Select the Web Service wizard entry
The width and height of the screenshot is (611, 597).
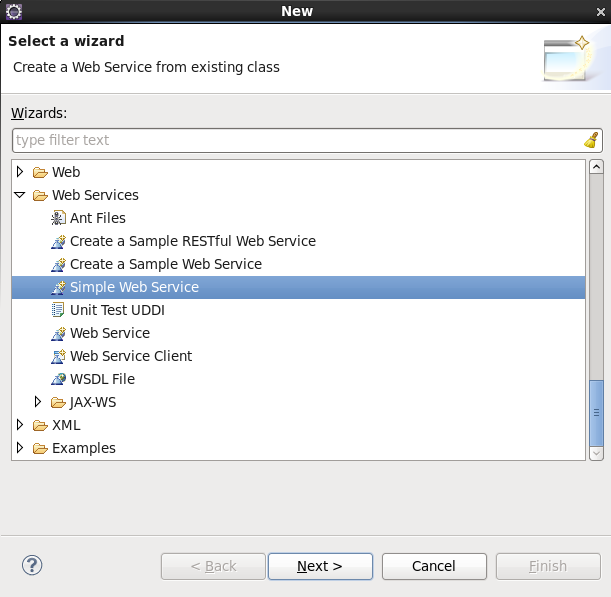[110, 333]
